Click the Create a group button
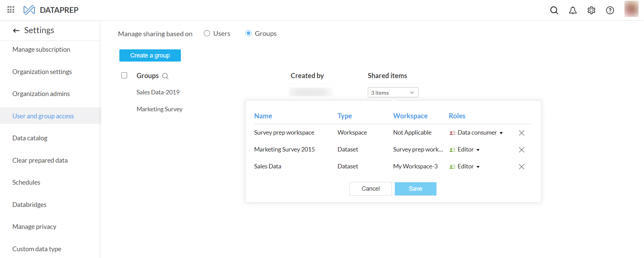Image resolution: width=644 pixels, height=258 pixels. pyautogui.click(x=150, y=55)
